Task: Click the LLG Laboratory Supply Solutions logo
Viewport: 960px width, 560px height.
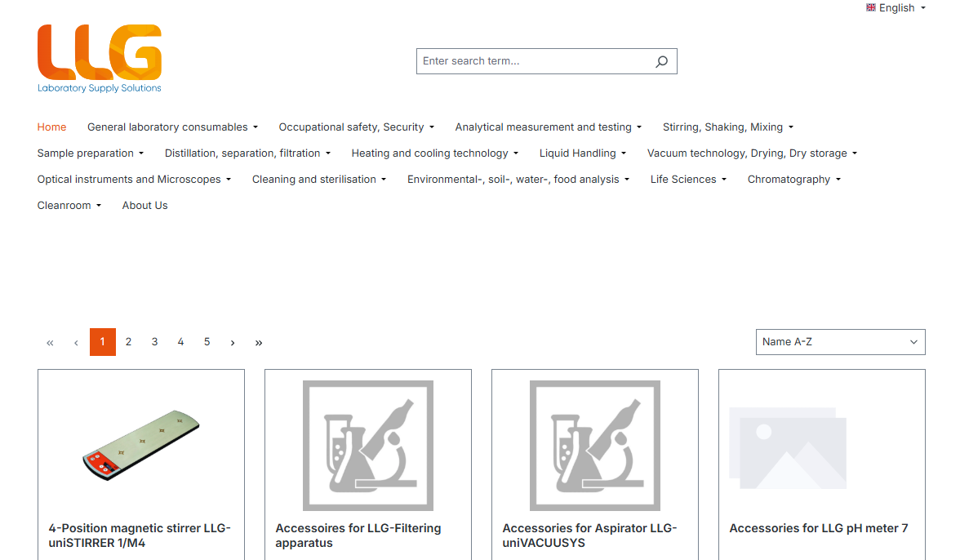Action: coord(100,59)
